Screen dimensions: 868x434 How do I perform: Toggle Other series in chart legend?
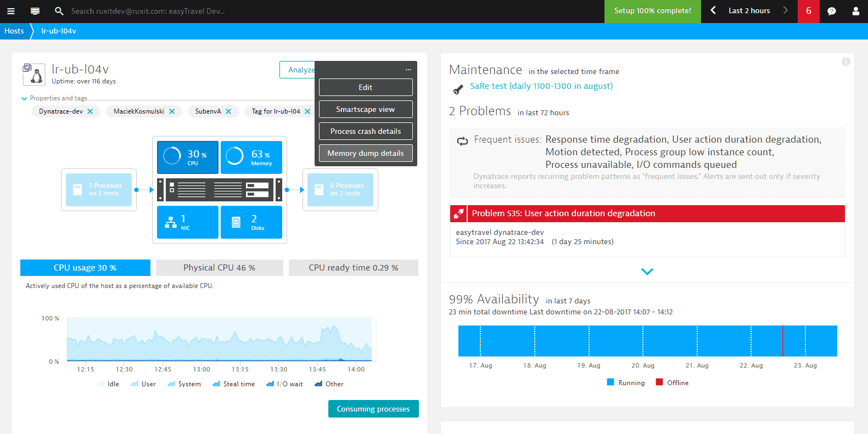tap(329, 384)
